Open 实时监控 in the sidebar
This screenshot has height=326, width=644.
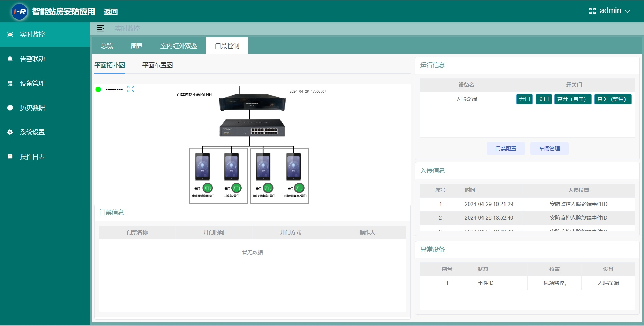tap(45, 35)
